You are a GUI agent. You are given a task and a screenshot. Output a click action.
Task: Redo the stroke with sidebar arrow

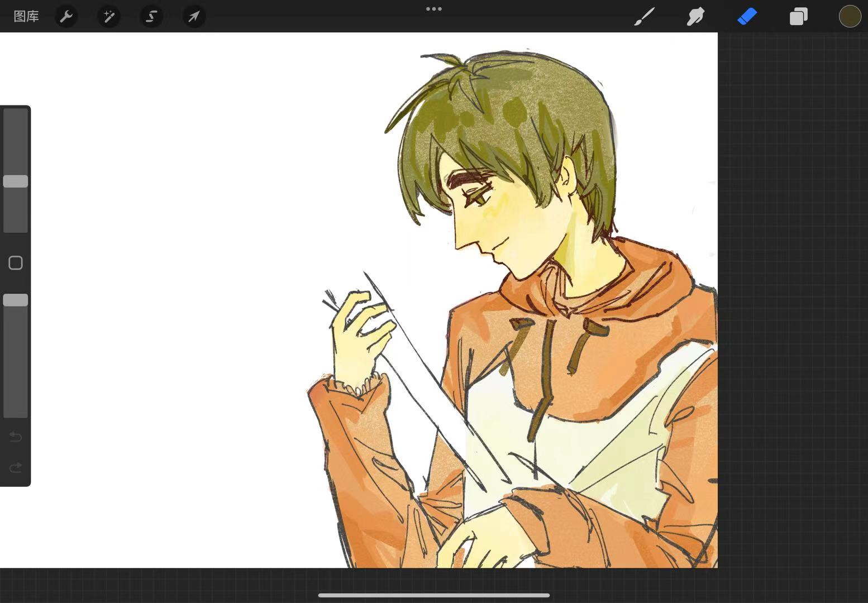pyautogui.click(x=16, y=467)
